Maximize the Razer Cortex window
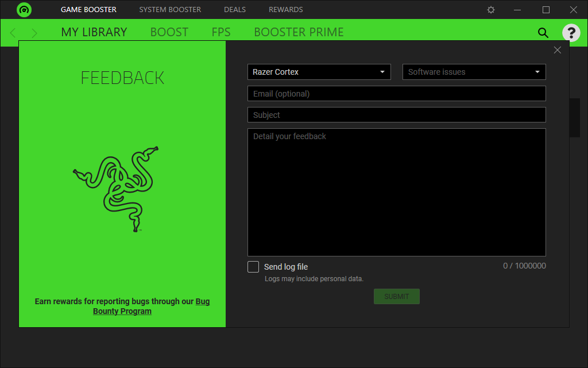This screenshot has height=368, width=588. click(546, 10)
